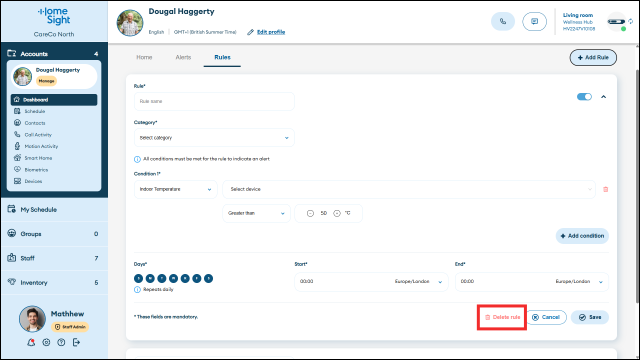Viewport: 640px width, 360px height.
Task: Open notifications bell icon
Action: click(x=31, y=342)
